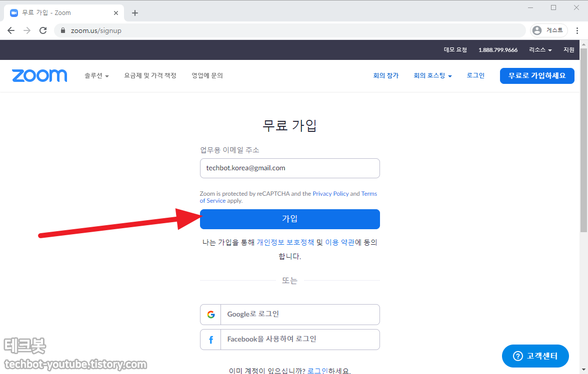Click the 무료 가입 heading text
This screenshot has height=374, width=588.
[289, 125]
